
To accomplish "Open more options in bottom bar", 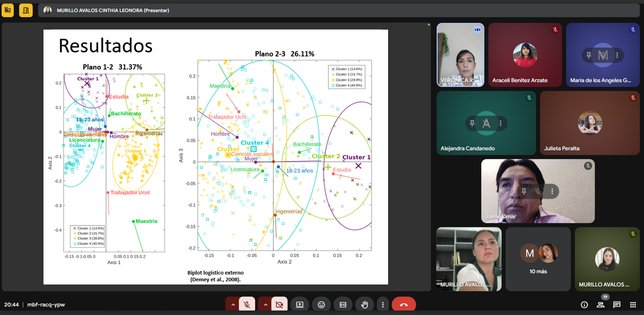I will click(x=383, y=305).
